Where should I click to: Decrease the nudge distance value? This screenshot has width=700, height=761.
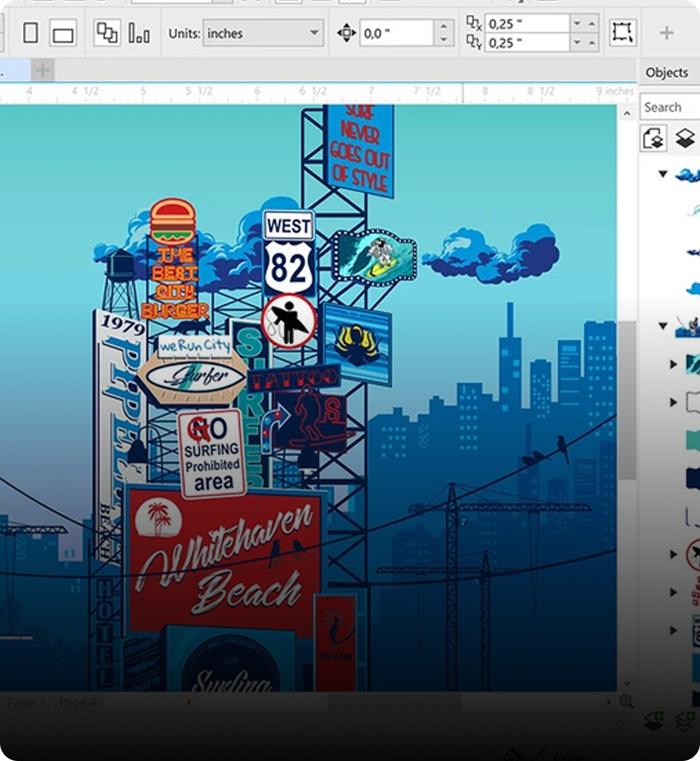[x=444, y=40]
